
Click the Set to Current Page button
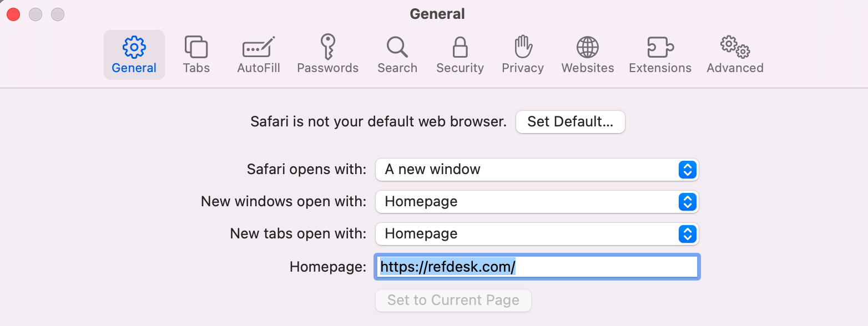[453, 300]
